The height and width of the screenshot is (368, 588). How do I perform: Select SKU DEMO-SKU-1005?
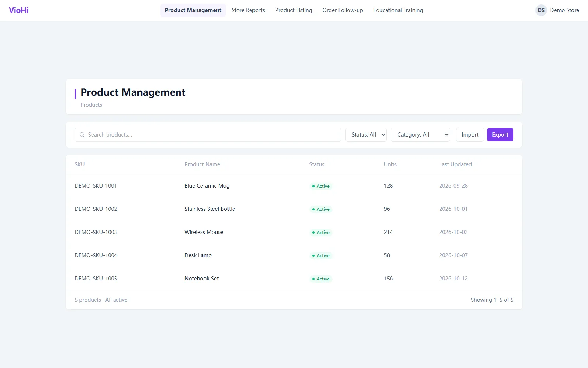[x=96, y=279]
